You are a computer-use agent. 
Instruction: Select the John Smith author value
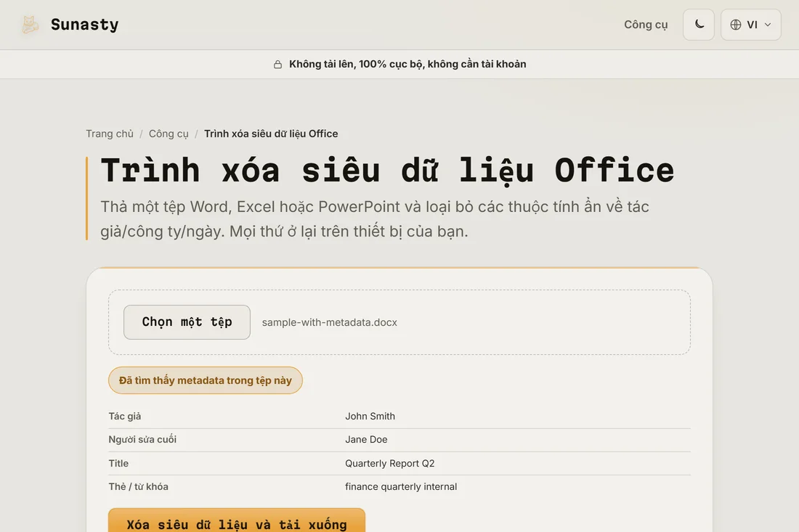pyautogui.click(x=370, y=416)
